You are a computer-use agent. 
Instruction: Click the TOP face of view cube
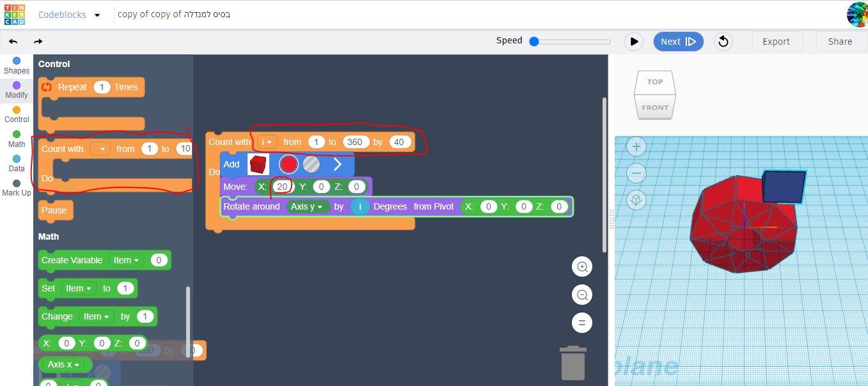(655, 82)
